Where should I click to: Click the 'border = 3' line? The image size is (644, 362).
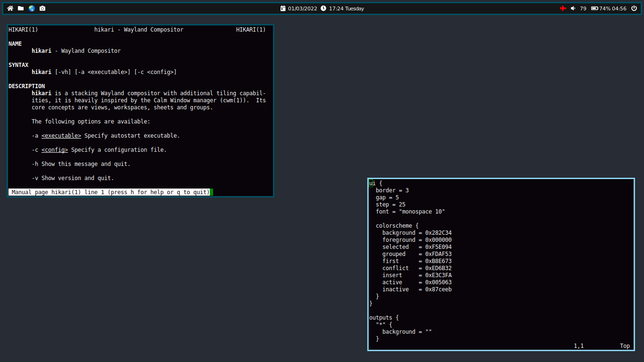click(x=392, y=190)
